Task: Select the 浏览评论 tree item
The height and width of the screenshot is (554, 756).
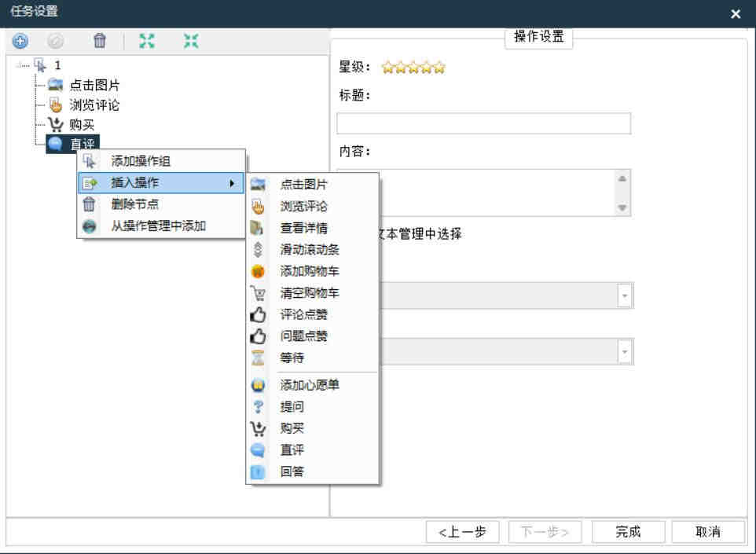Action: [94, 105]
